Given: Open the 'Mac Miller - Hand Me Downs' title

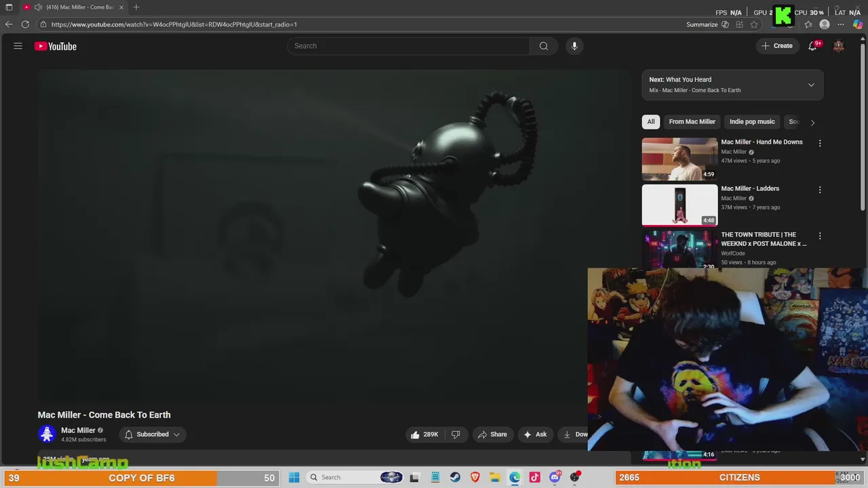Looking at the screenshot, I should tap(762, 142).
